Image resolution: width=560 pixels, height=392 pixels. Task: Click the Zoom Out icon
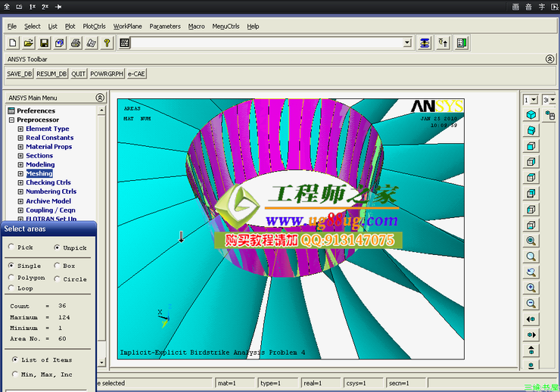pos(531,303)
